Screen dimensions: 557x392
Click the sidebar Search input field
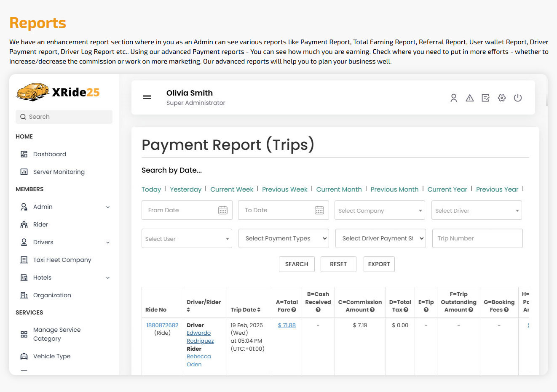tap(64, 117)
